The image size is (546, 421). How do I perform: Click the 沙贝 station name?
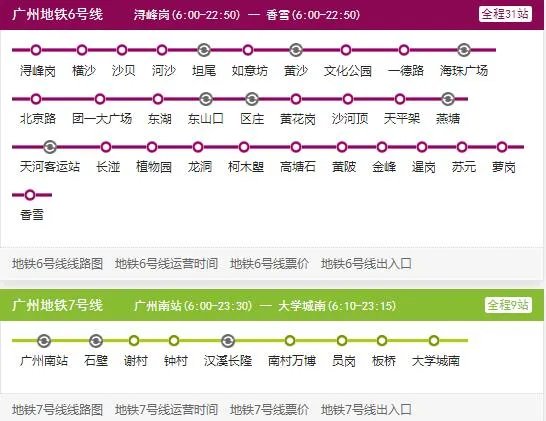click(124, 71)
